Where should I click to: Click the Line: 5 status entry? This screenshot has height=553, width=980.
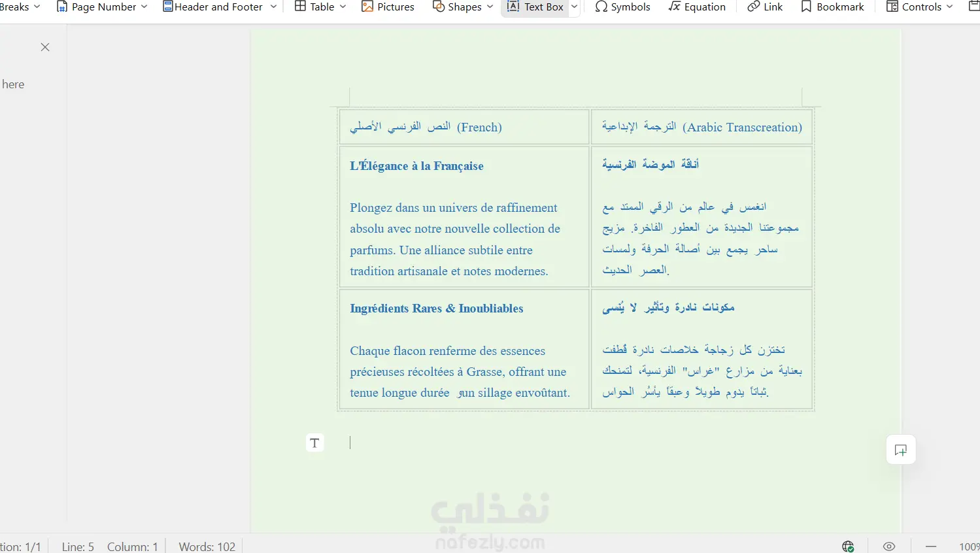(78, 546)
